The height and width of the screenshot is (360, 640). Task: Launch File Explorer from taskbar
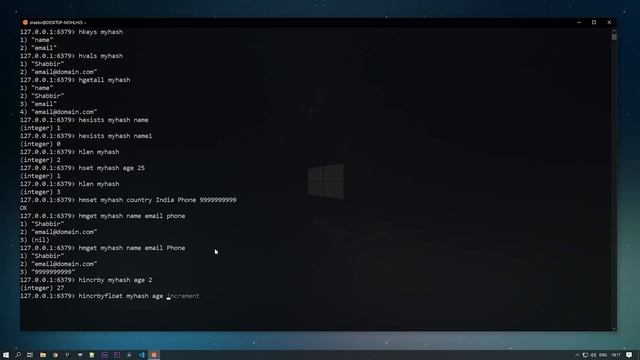coord(42,355)
